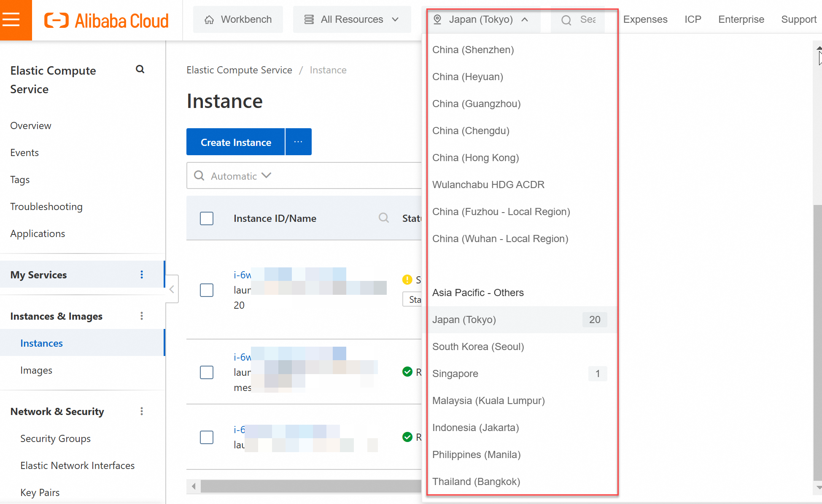
Task: Open Key Pairs in sidebar
Action: coord(40,493)
